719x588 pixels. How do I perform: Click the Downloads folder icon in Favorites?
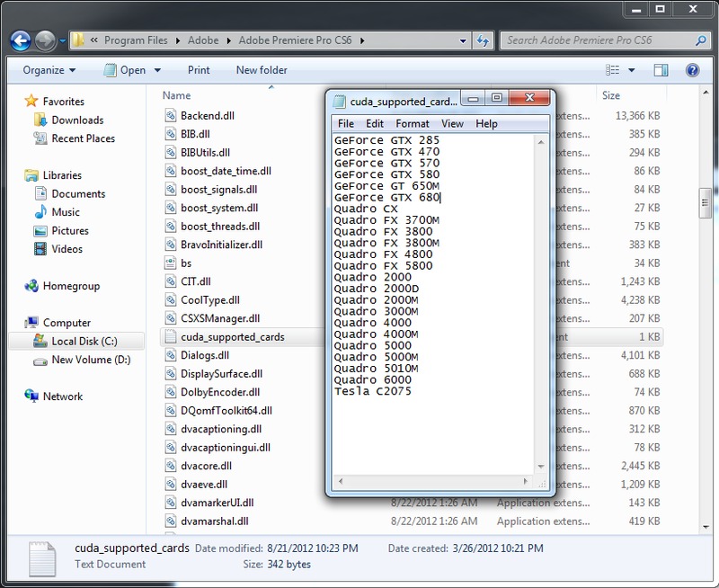[x=39, y=120]
